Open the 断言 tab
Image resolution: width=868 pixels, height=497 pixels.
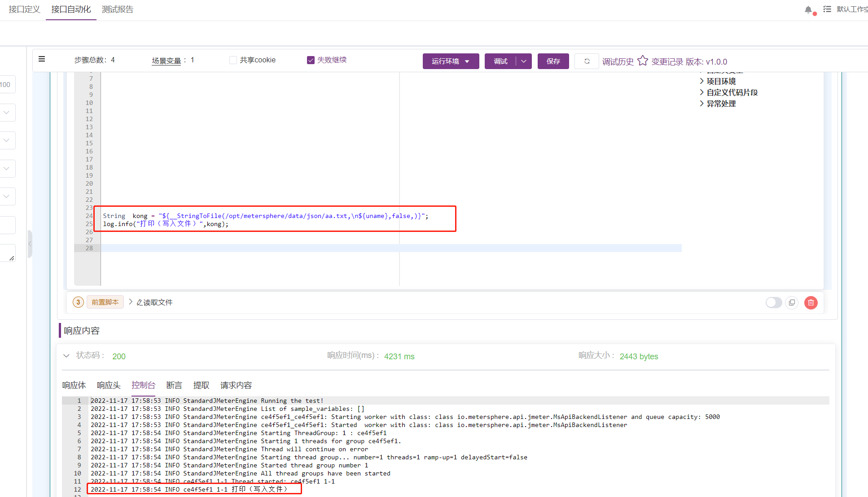pos(174,385)
